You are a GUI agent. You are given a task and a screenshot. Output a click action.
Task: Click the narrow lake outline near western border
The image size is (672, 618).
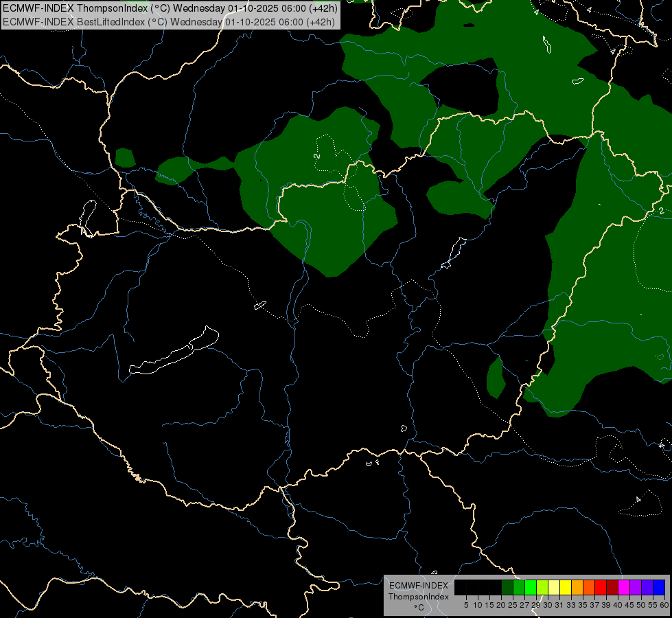(x=87, y=217)
